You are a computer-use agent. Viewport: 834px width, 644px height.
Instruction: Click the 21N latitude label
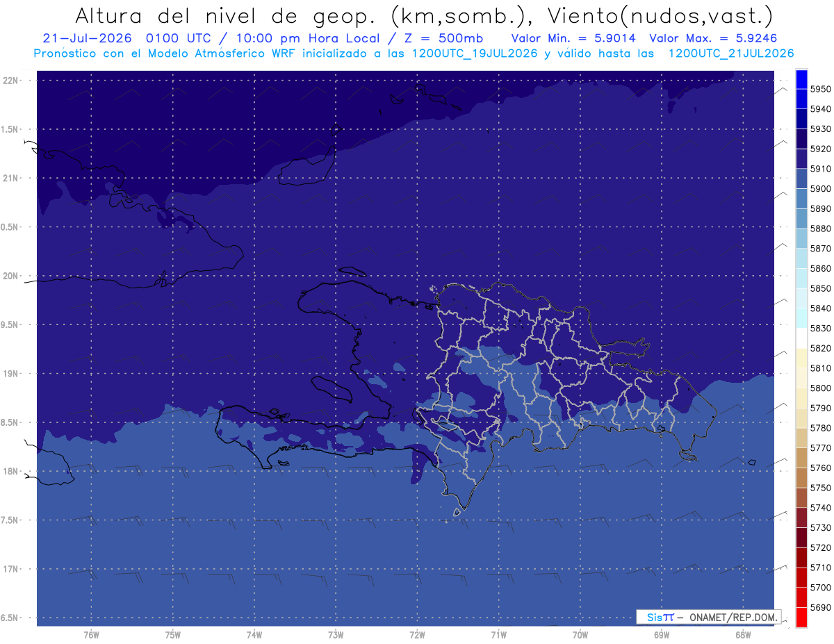12,178
